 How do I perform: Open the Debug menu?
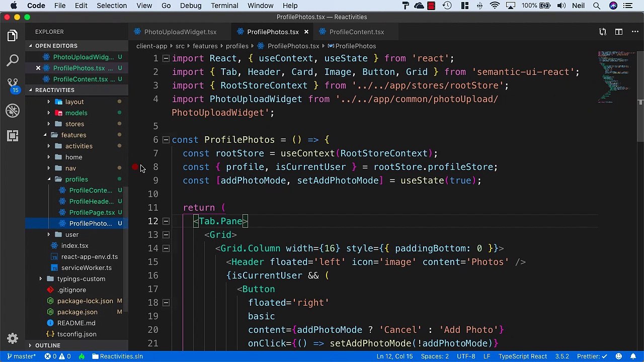[x=191, y=6]
